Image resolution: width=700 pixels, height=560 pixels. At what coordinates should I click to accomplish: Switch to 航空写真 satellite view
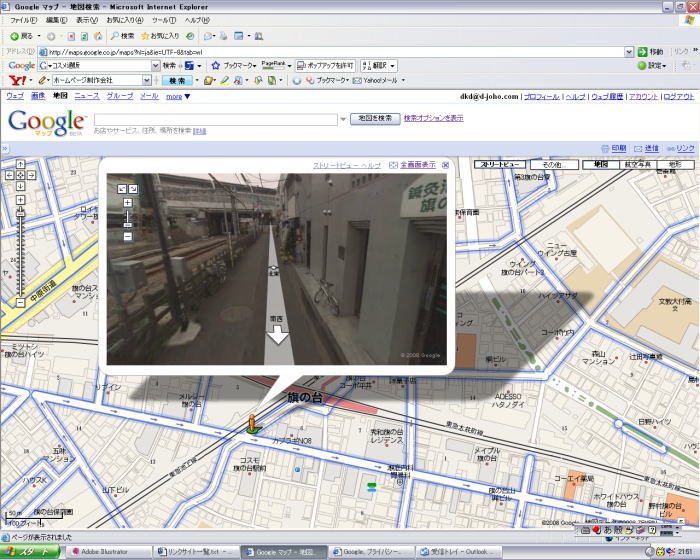coord(638,164)
